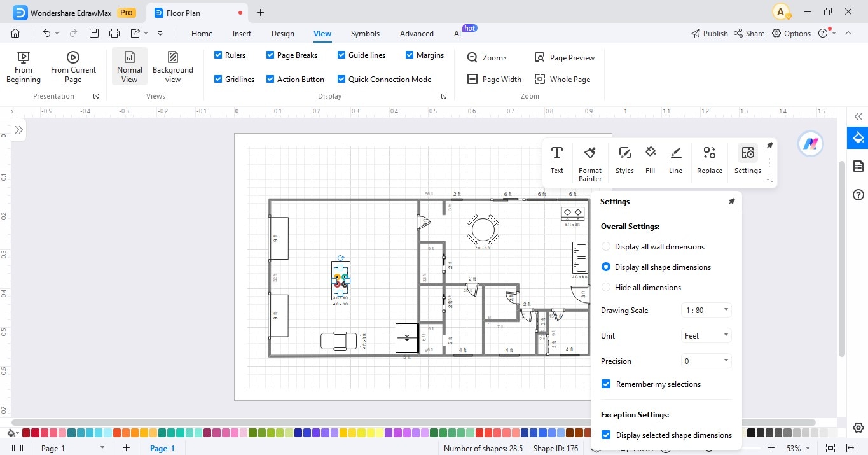Uncheck the Page Breaks checkbox

click(x=270, y=55)
